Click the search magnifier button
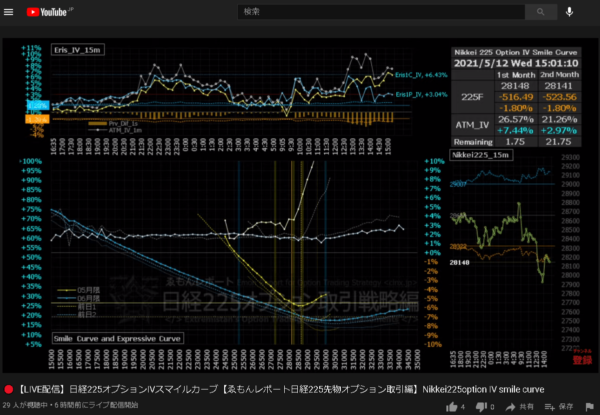The height and width of the screenshot is (415, 600). [541, 12]
